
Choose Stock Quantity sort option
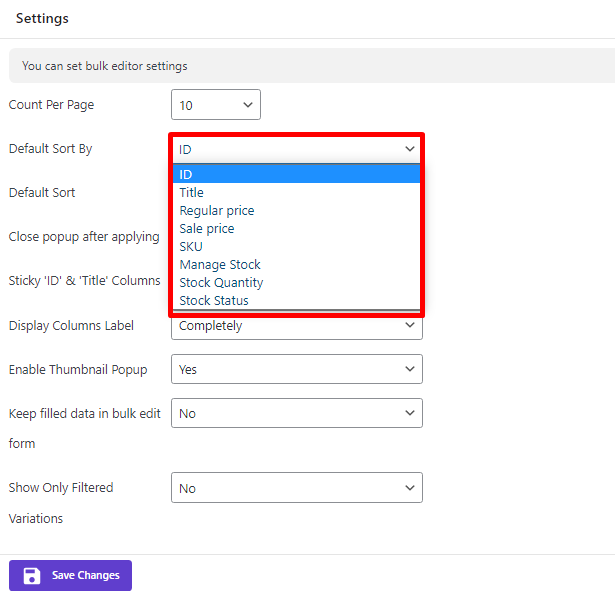(297, 282)
